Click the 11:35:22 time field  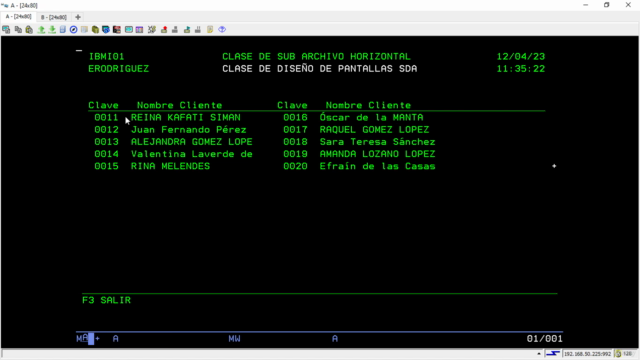click(521, 69)
